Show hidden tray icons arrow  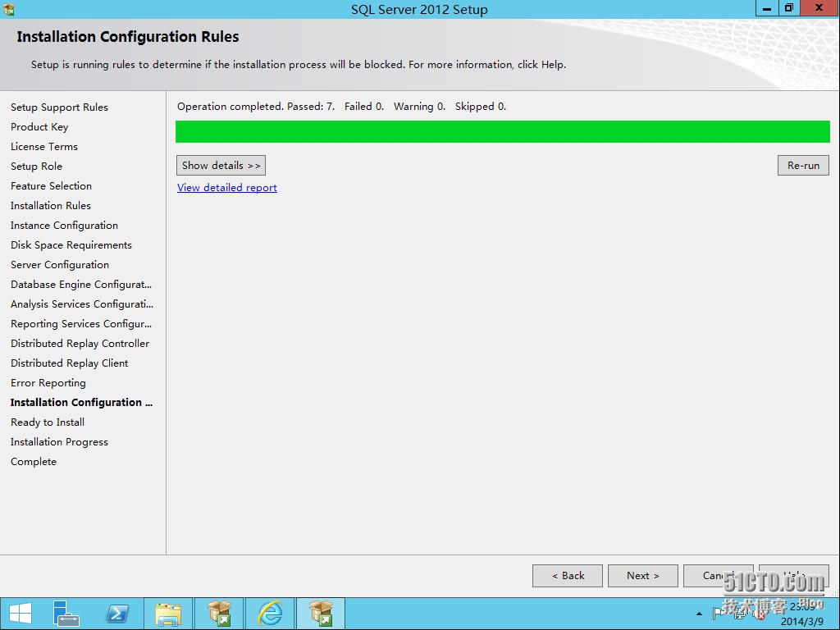699,614
